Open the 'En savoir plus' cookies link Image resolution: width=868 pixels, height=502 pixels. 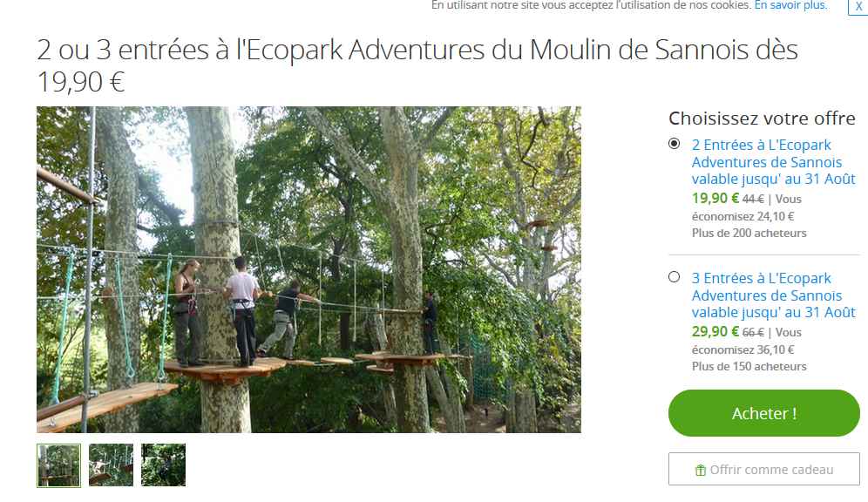790,5
